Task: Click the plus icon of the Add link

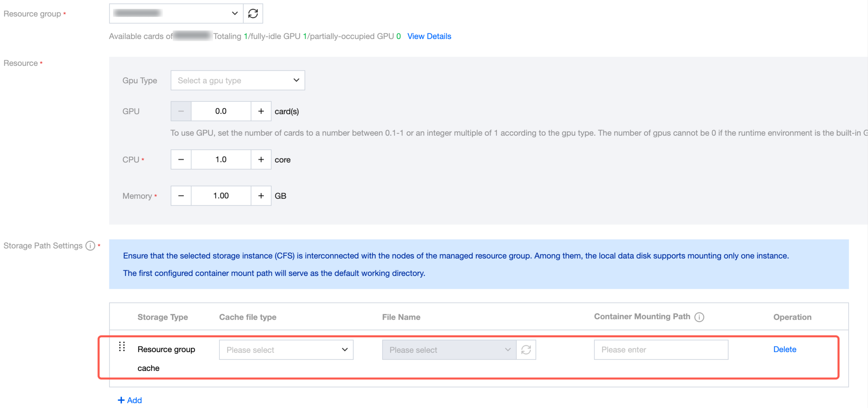Action: click(121, 400)
